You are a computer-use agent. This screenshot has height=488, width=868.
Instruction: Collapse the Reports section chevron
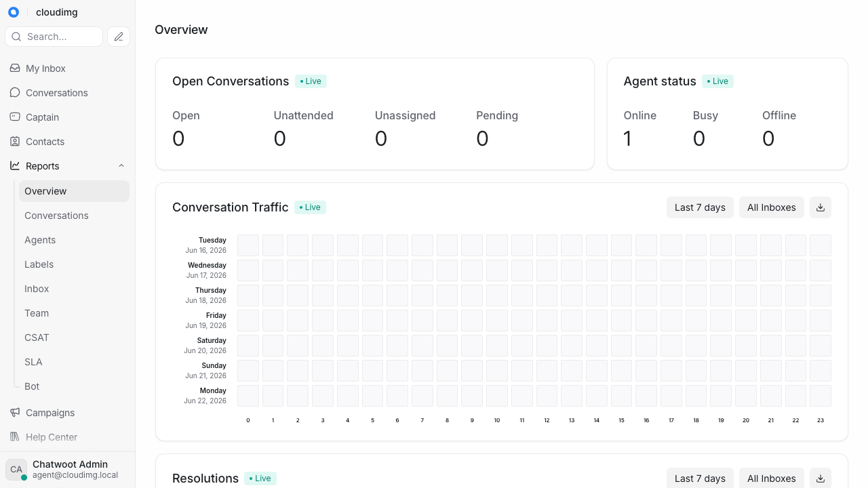pyautogui.click(x=121, y=166)
